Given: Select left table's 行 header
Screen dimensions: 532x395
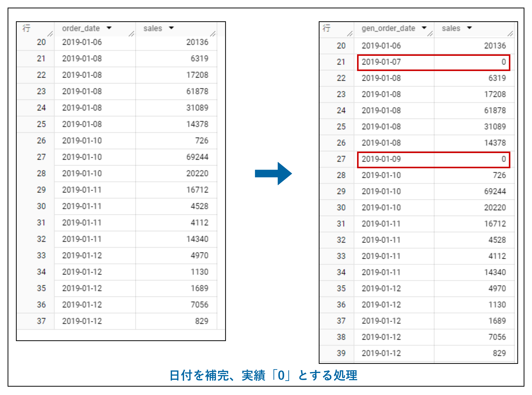Looking at the screenshot, I should [26, 28].
